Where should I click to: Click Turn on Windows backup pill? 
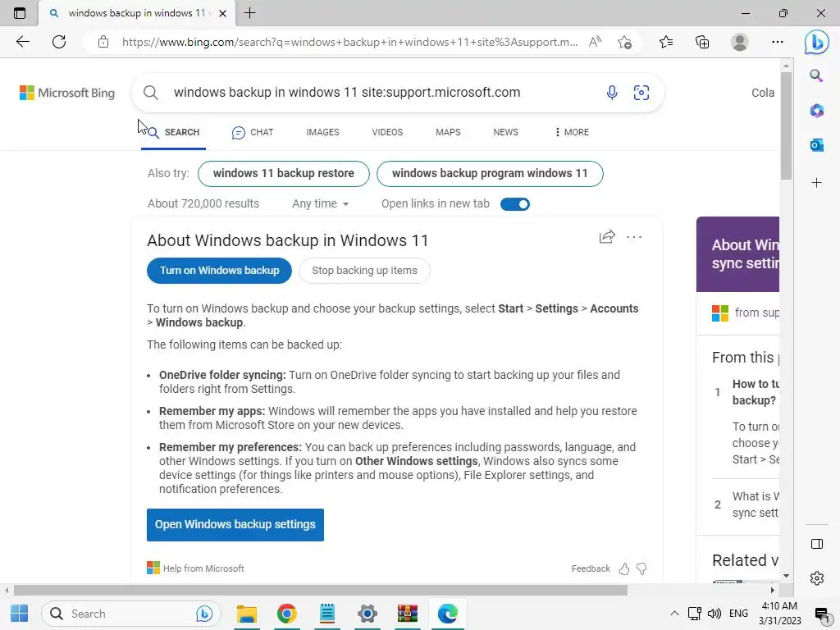click(x=219, y=271)
